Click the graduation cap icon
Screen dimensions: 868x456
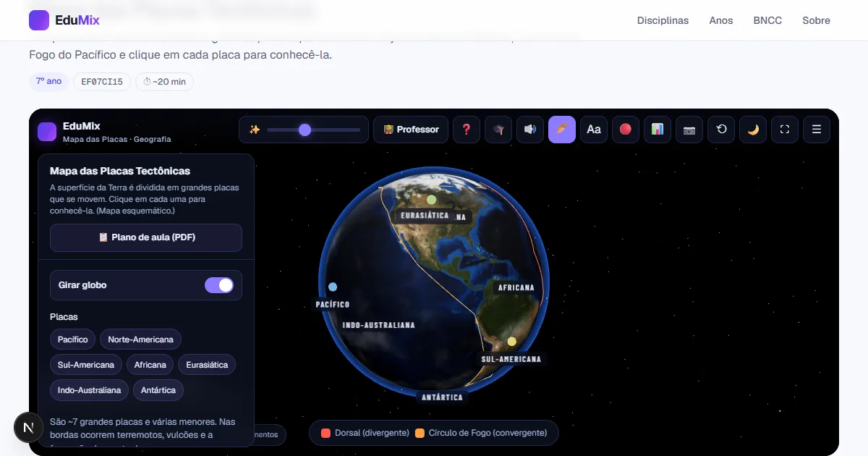[x=498, y=130]
